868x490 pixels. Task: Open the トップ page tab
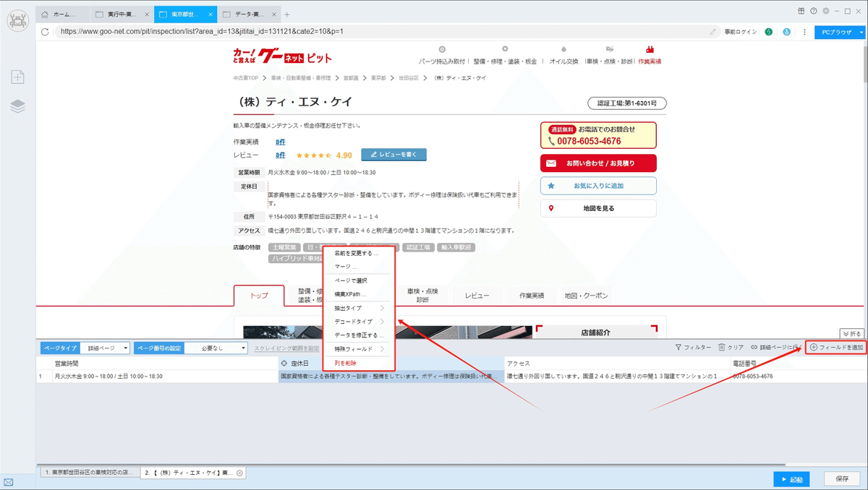pyautogui.click(x=258, y=296)
